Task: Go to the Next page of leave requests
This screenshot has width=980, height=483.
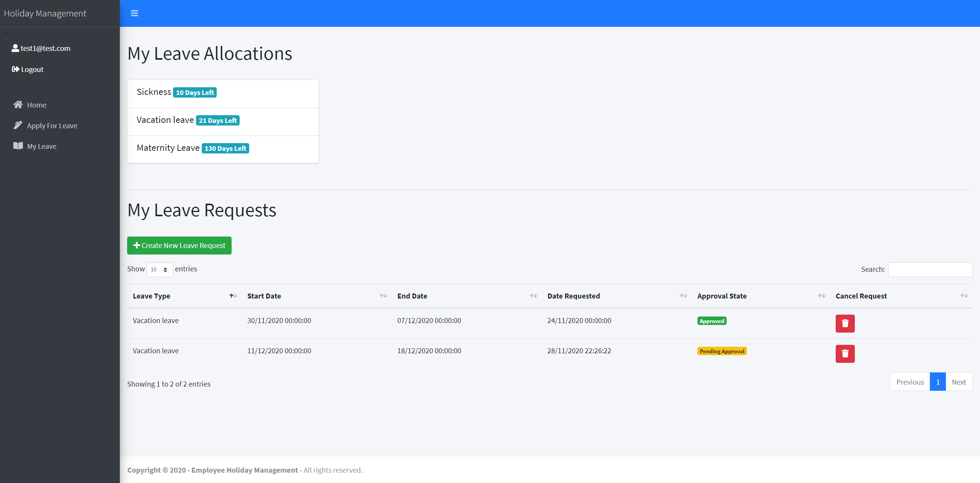Action: 959,382
